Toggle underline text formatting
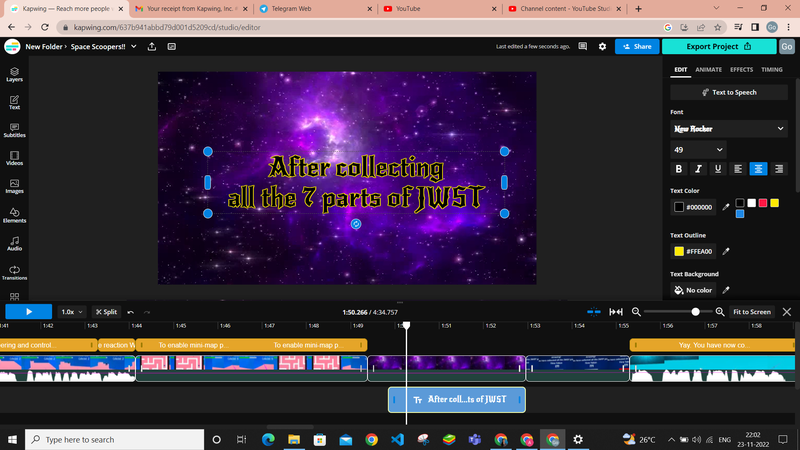This screenshot has width=800, height=450. coord(718,169)
